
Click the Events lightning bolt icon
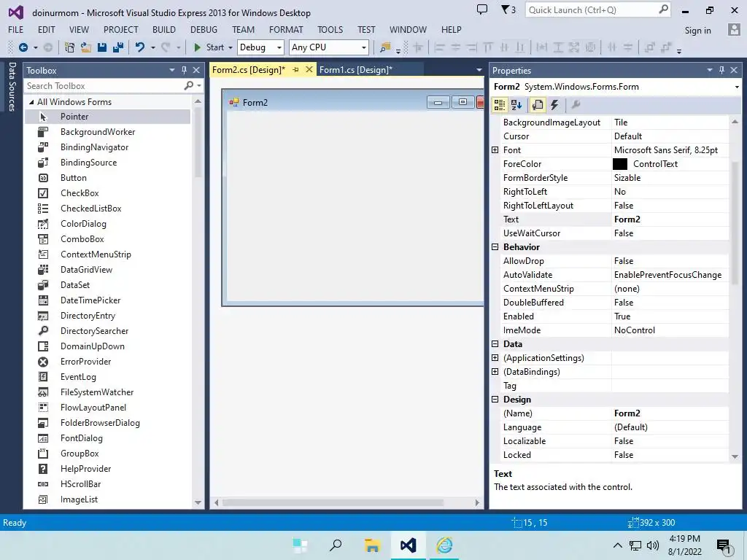[554, 105]
